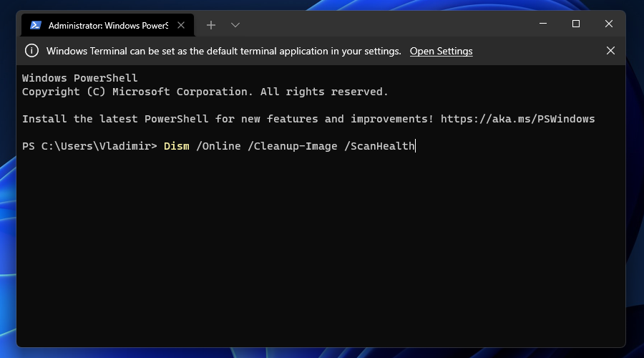Close the Administrator PowerShell tab
The height and width of the screenshot is (358, 644).
[181, 25]
